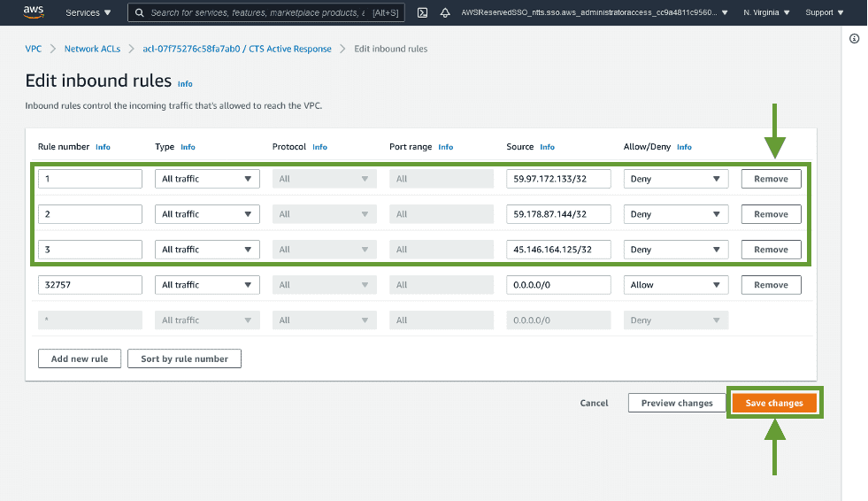Go to the VPC breadcrumb
The image size is (868, 501).
click(x=34, y=49)
